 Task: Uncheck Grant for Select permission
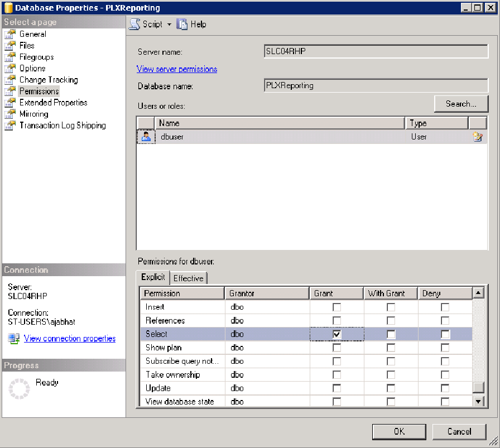(x=336, y=334)
